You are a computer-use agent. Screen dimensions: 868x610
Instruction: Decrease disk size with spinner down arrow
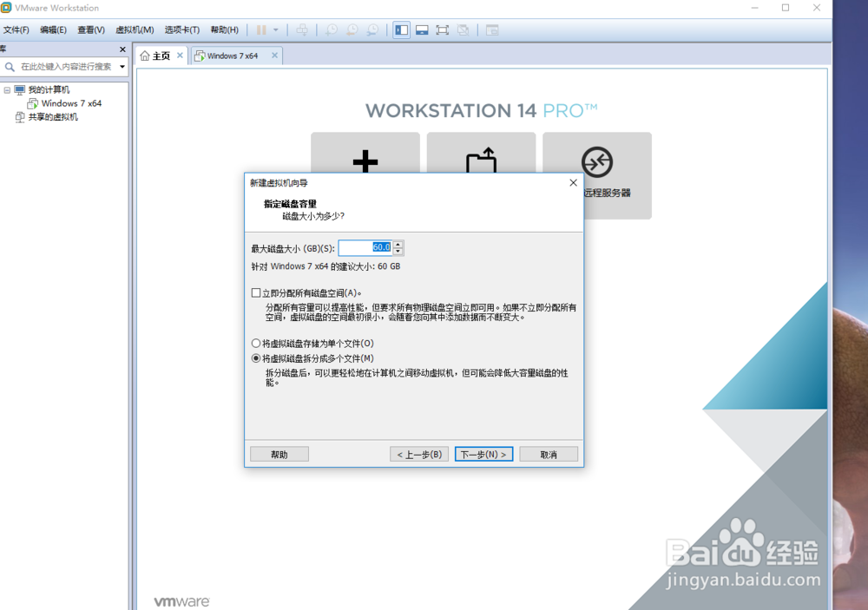tap(398, 252)
